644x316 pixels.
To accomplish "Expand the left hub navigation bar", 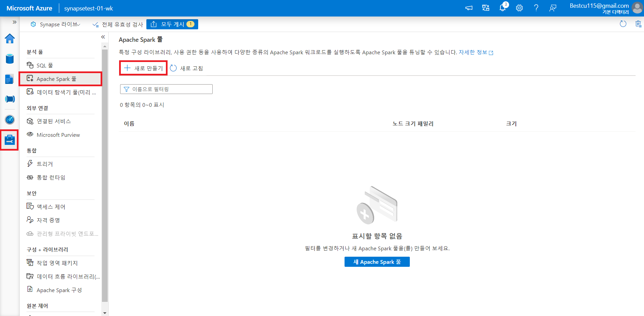I will coord(14,22).
